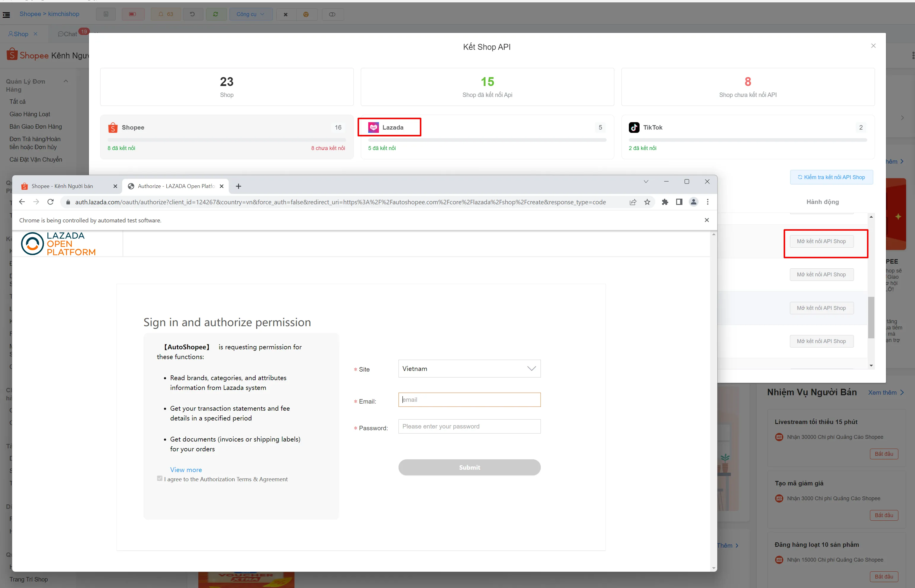The width and height of the screenshot is (915, 588).
Task: Close the Kết Shop API dialog
Action: (x=873, y=46)
